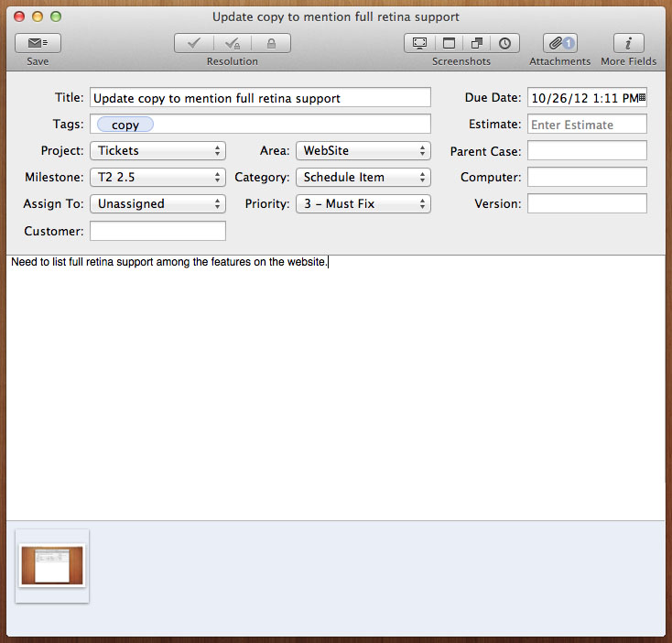Show More Fields info button
Screen dimensions: 672x643
tap(628, 43)
